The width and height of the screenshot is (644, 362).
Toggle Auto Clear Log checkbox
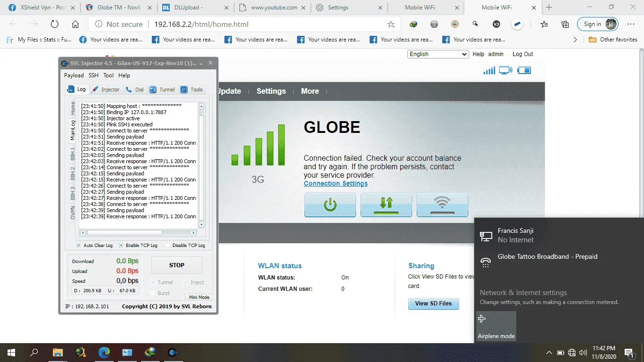79,246
